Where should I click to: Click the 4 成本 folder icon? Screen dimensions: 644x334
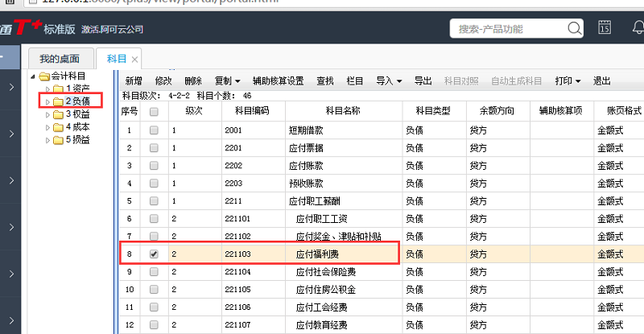click(59, 127)
